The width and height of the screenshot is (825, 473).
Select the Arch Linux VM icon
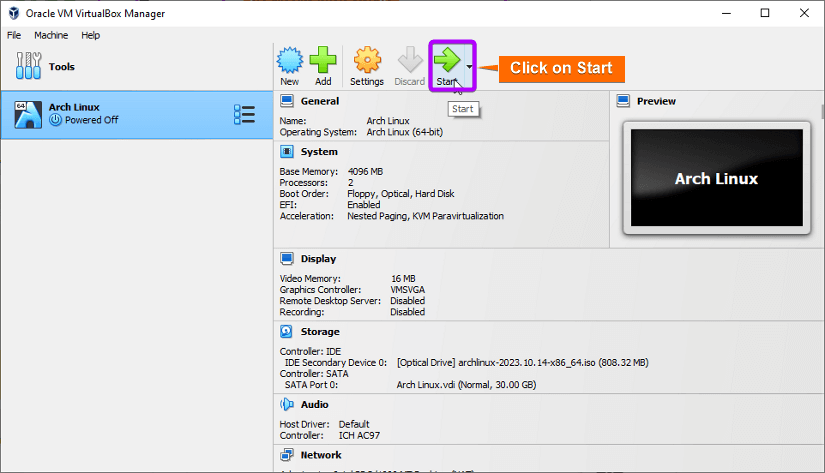pyautogui.click(x=28, y=114)
